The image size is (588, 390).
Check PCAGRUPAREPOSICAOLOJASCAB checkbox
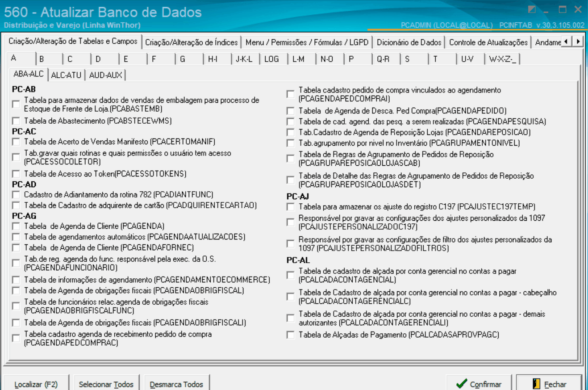click(x=291, y=158)
